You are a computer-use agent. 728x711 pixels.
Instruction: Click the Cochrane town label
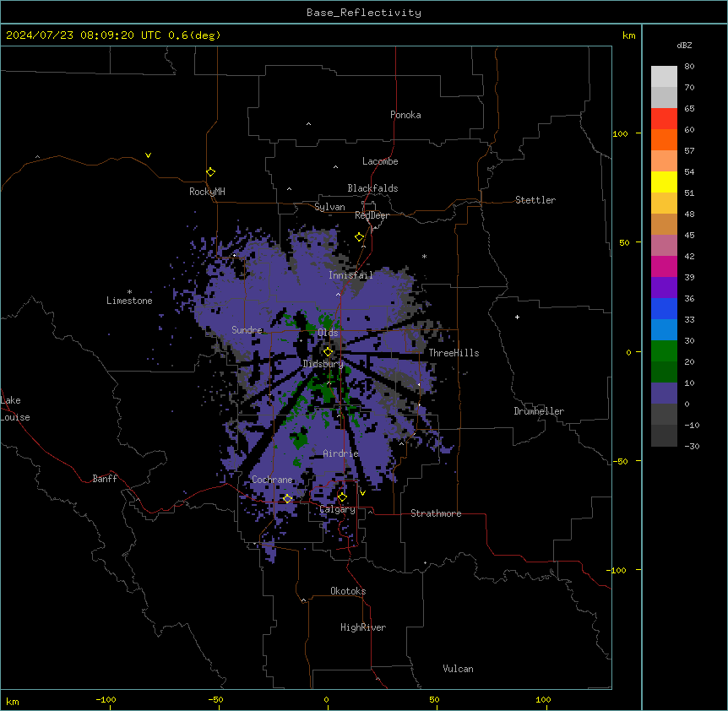(272, 480)
